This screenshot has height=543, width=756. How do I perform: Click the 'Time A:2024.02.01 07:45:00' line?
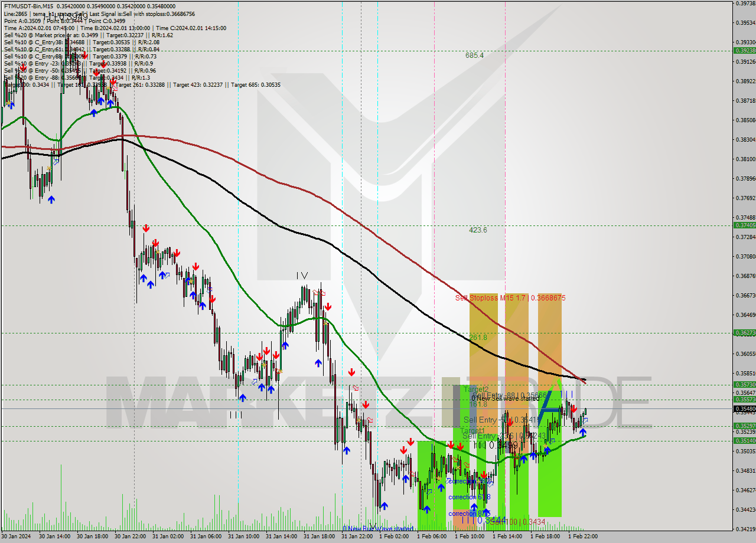115,28
